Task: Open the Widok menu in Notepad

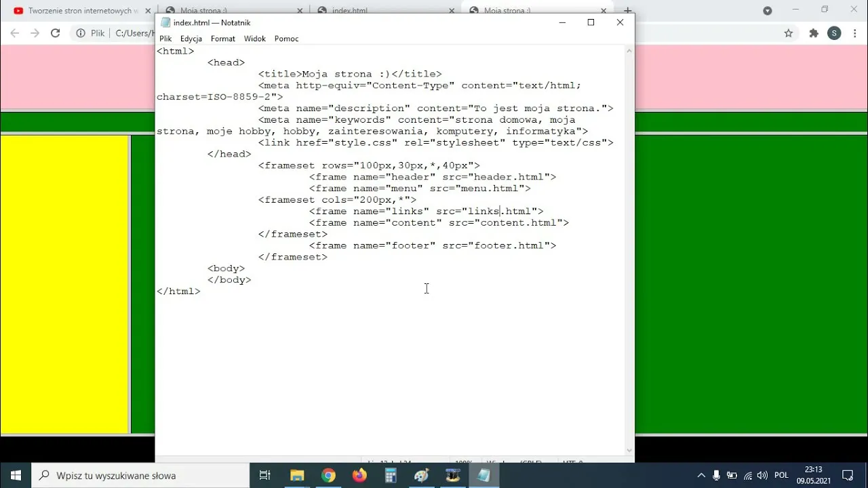Action: point(254,39)
